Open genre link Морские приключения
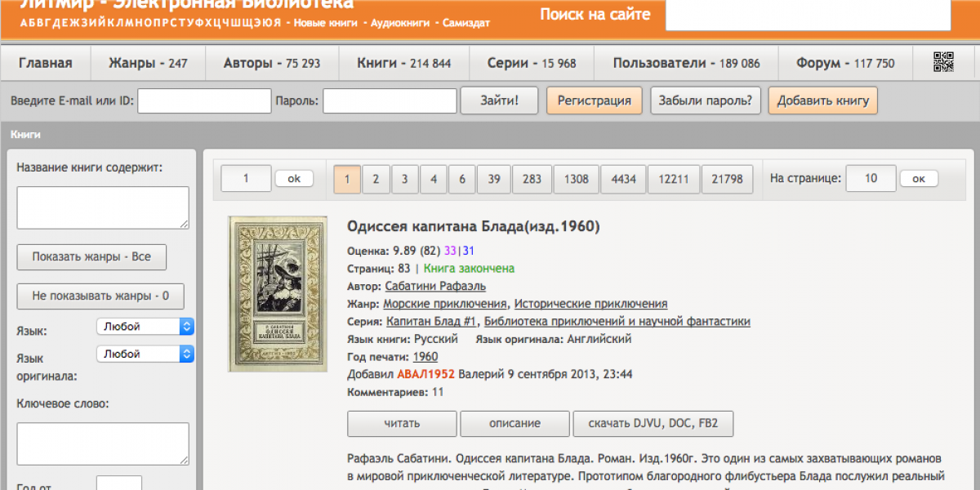 click(446, 304)
